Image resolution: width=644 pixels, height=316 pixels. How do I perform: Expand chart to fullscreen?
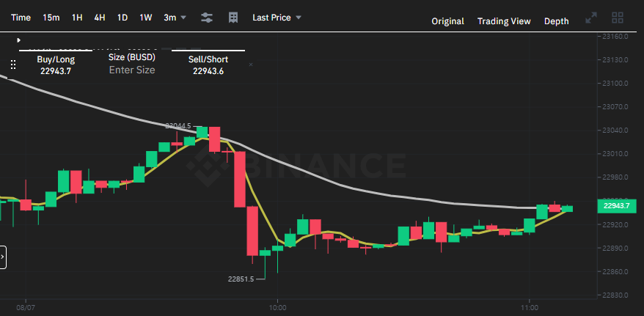[x=591, y=18]
